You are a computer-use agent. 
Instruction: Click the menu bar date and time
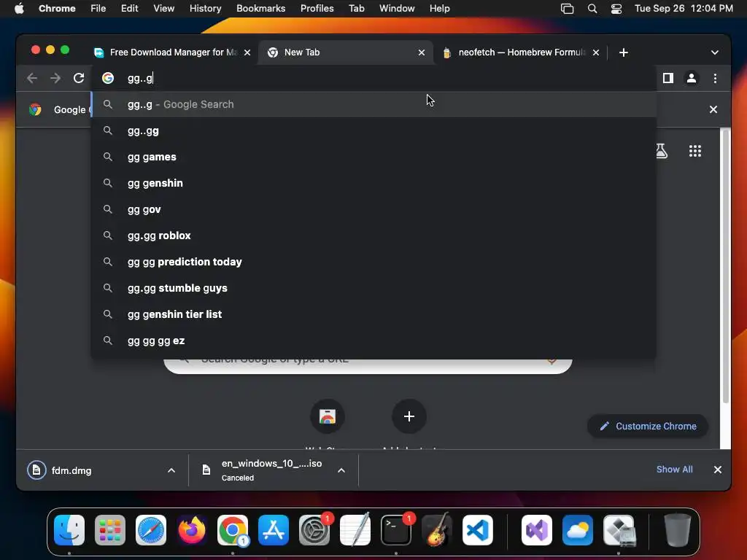(x=684, y=9)
